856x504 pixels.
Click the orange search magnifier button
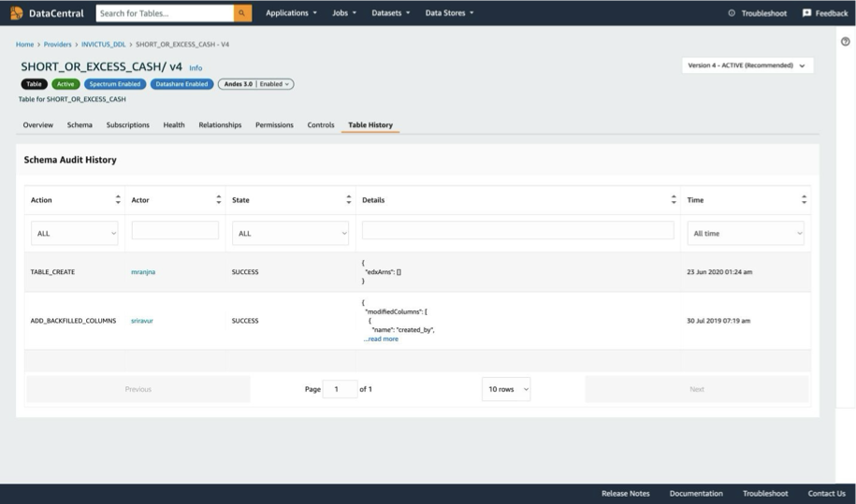[x=242, y=13]
